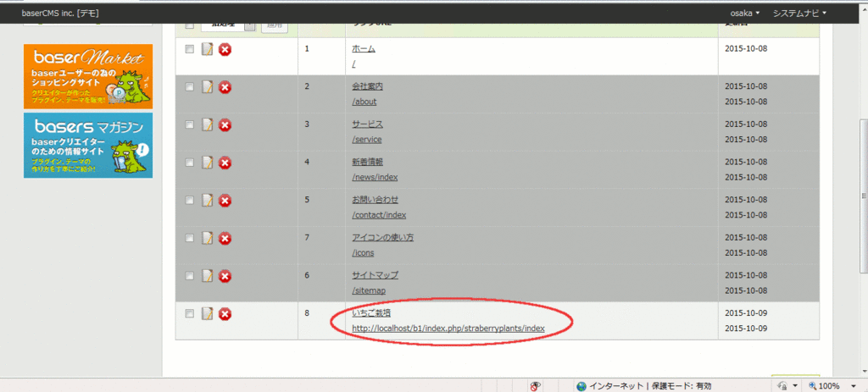
Task: Click the /contact/index URL link
Action: point(379,214)
